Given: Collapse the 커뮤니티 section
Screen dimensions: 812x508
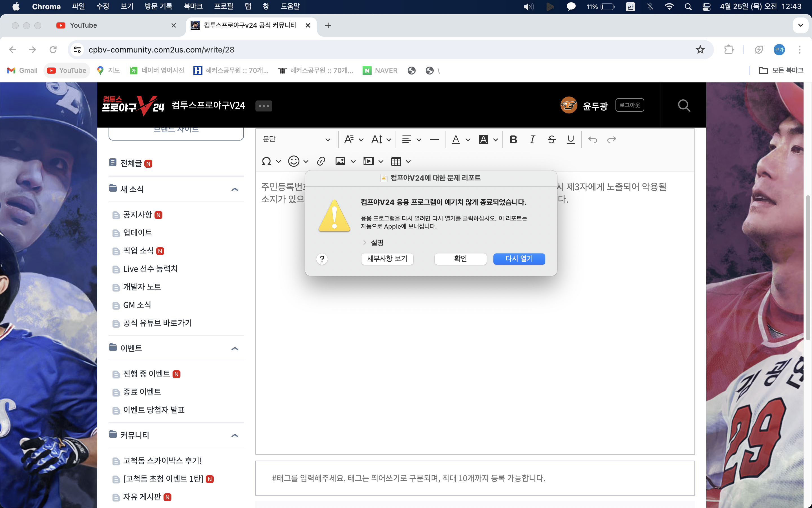Looking at the screenshot, I should [x=235, y=435].
